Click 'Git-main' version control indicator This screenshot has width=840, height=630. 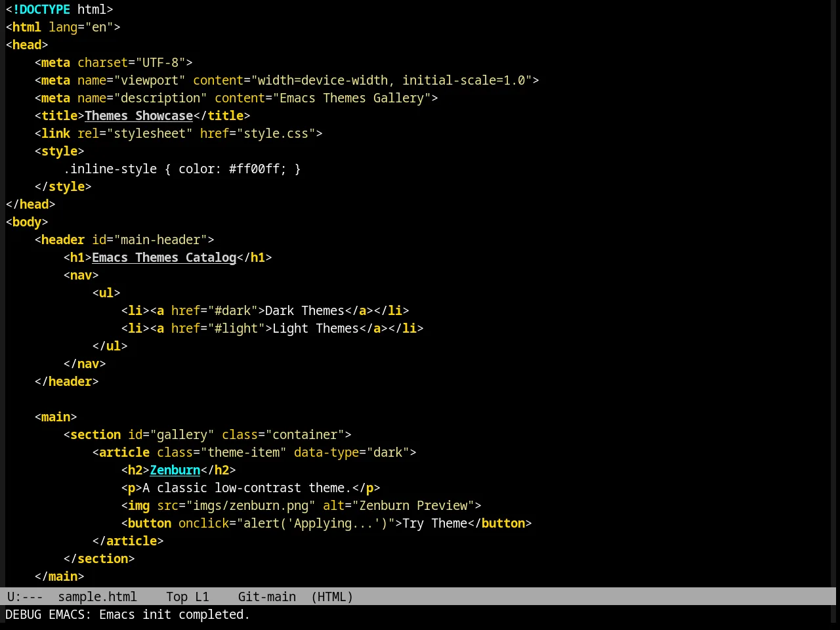coord(267,597)
